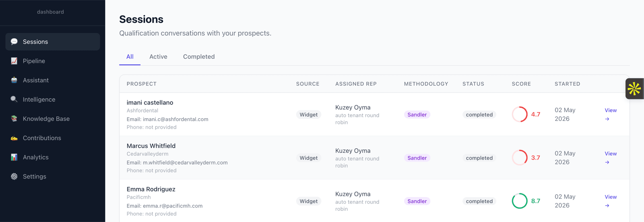
Task: Click Sandler tag in Marcus Whitfield row
Action: [417, 158]
